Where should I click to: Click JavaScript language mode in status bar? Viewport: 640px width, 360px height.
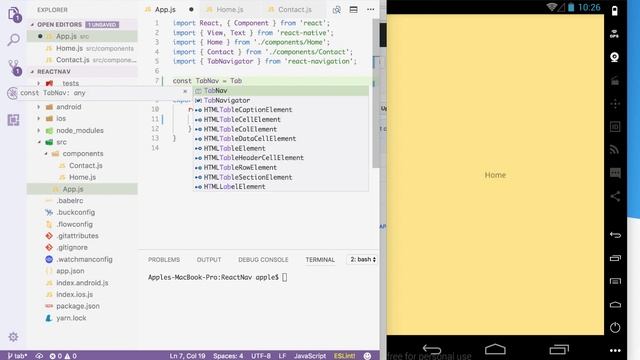click(310, 356)
